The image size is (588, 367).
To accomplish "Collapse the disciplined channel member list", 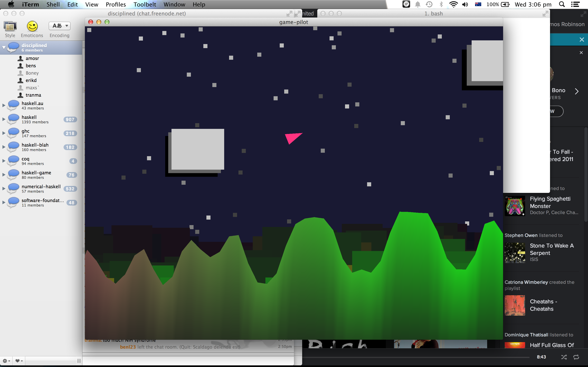I will pyautogui.click(x=4, y=48).
